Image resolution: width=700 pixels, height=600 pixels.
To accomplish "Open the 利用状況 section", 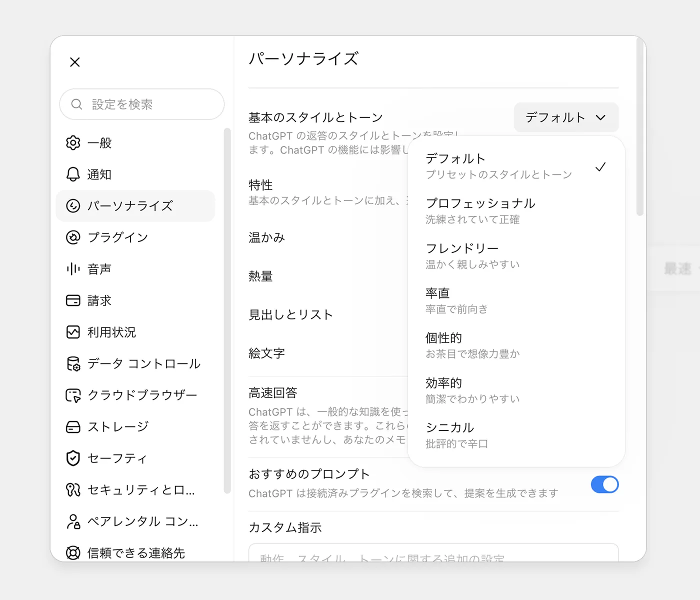I will pyautogui.click(x=135, y=331).
